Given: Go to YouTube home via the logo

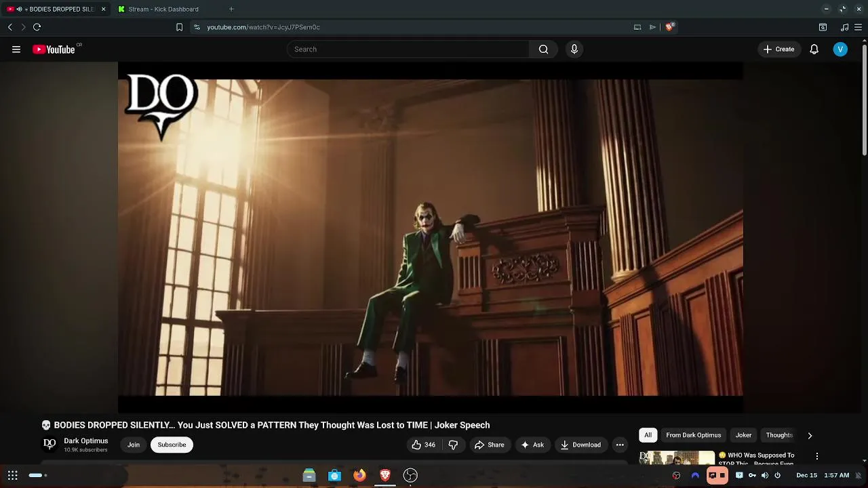Looking at the screenshot, I should (x=54, y=49).
